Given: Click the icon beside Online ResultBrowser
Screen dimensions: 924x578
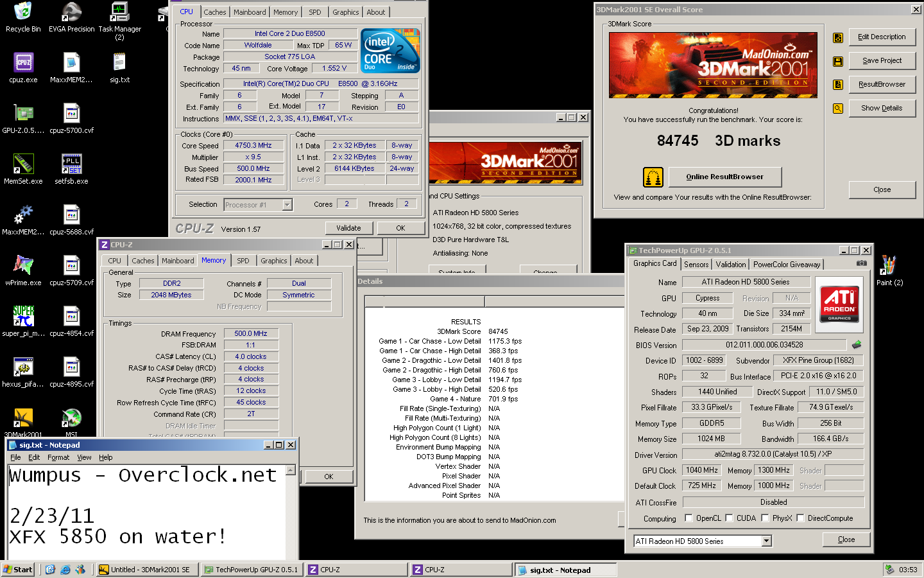Looking at the screenshot, I should point(653,177).
